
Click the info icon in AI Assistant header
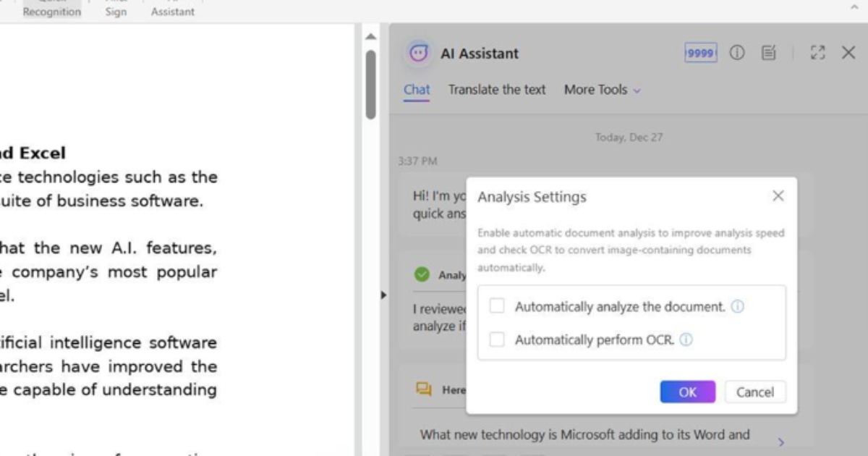click(x=737, y=53)
